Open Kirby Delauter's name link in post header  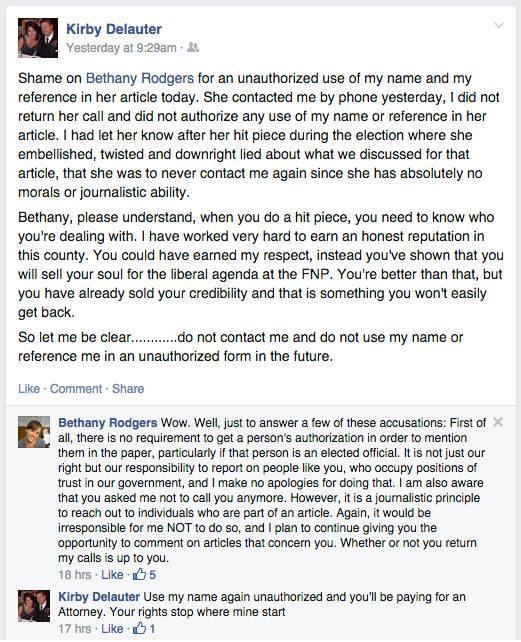114,29
